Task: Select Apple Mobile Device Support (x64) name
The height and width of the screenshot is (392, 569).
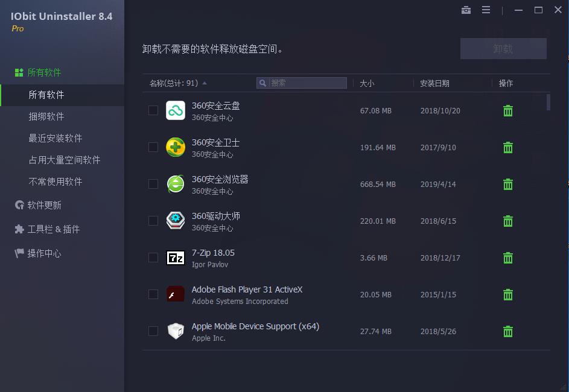Action: tap(255, 326)
